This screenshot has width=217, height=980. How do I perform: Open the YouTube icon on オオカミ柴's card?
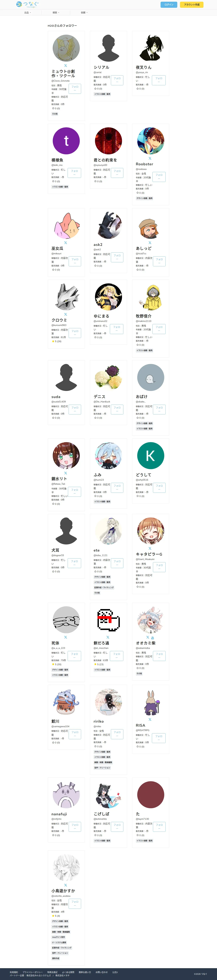(x=152, y=637)
